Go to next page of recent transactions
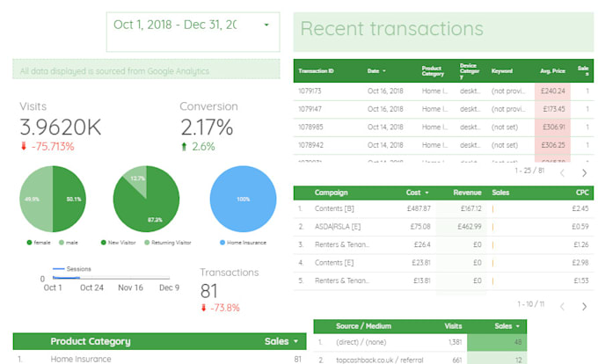Image resolution: width=598 pixels, height=364 pixels. [x=584, y=173]
